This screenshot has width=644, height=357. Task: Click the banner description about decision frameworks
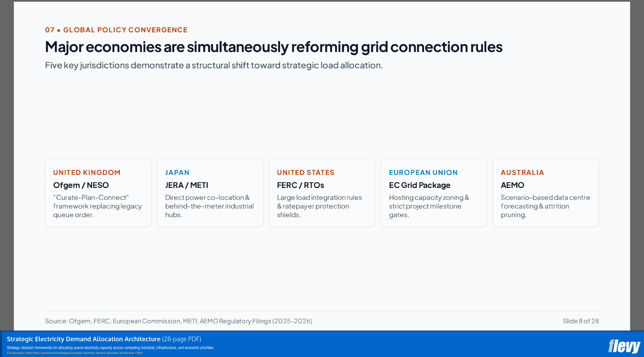tap(110, 348)
